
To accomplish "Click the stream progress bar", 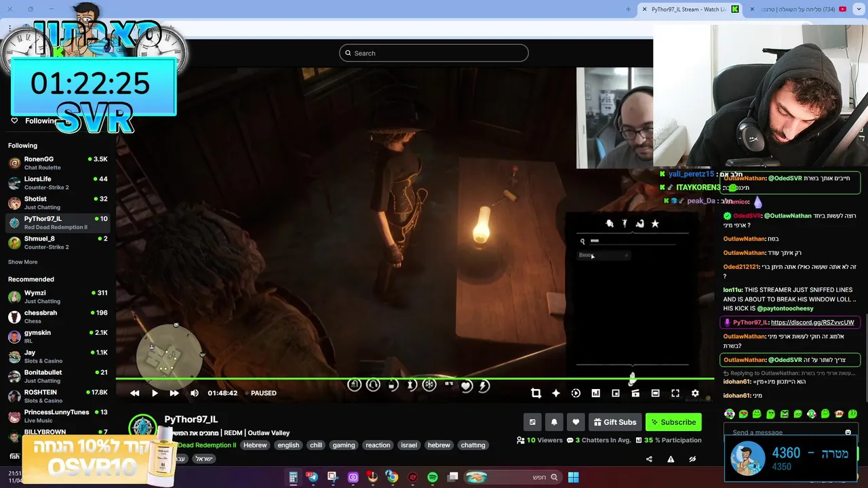I will 415,379.
